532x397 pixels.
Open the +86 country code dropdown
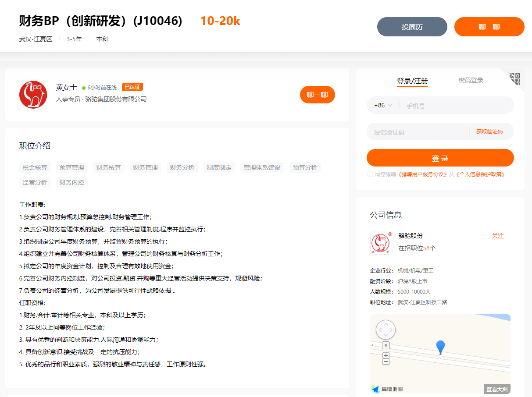pyautogui.click(x=382, y=105)
